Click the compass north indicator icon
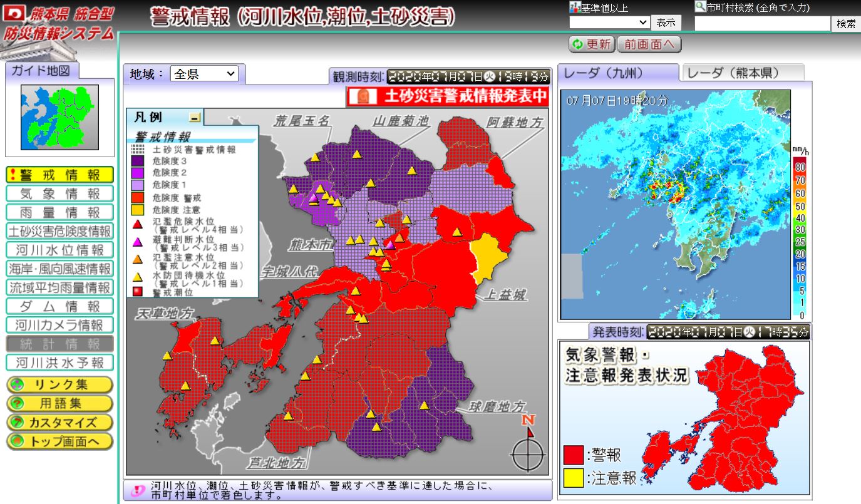The height and width of the screenshot is (504, 861). [x=528, y=444]
